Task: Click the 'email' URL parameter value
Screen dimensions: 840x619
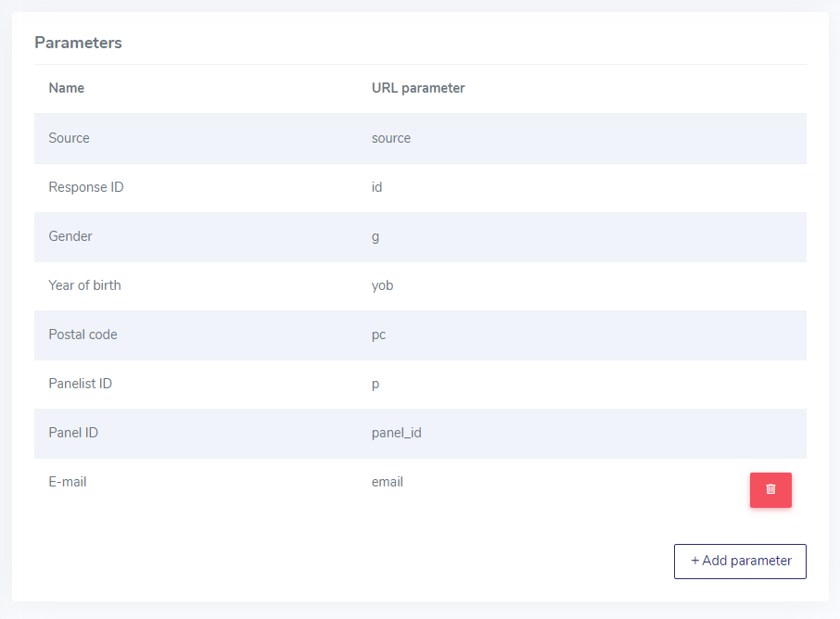Action: click(x=388, y=482)
